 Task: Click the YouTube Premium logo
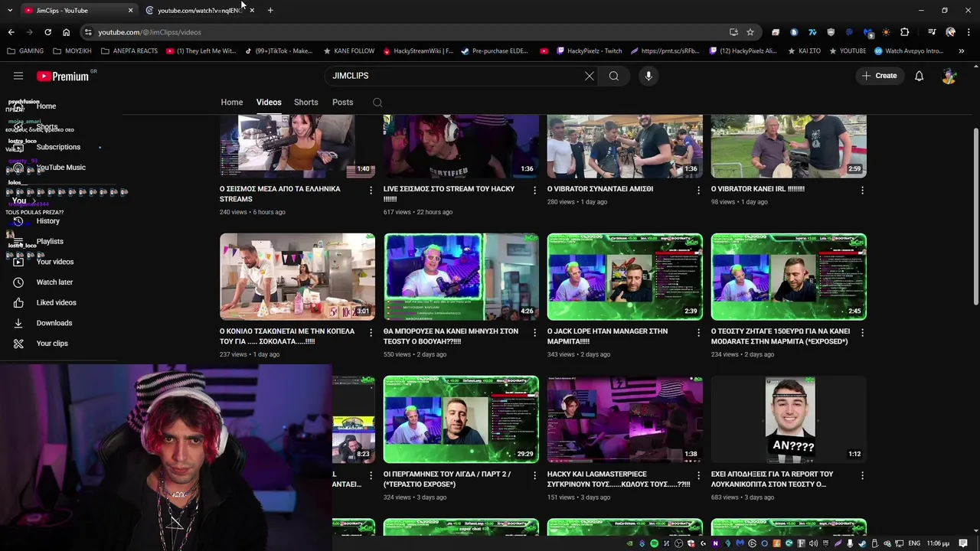tap(63, 76)
